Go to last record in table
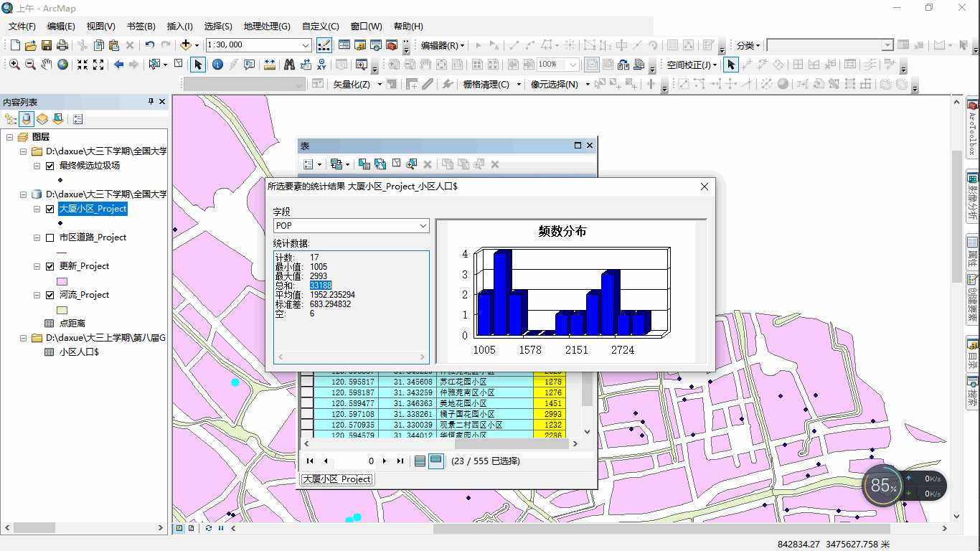980x551 pixels. click(x=400, y=461)
